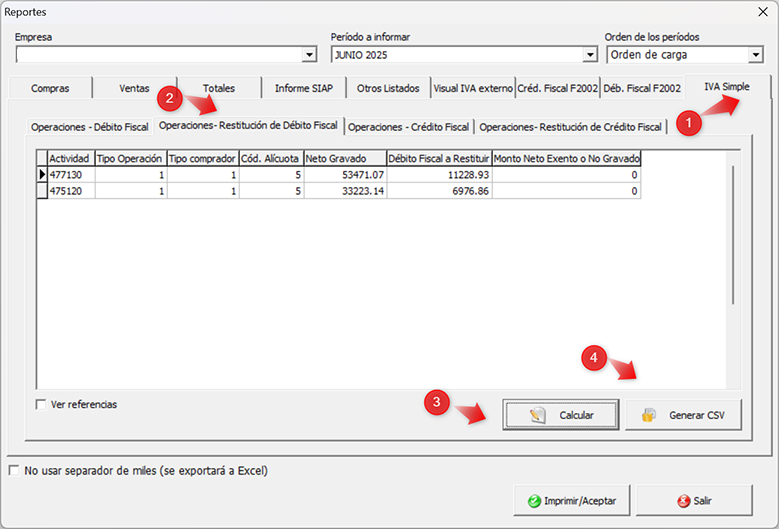779x529 pixels.
Task: Click the Débito Fiscal a Restituir cell 11228.93
Action: [x=438, y=174]
